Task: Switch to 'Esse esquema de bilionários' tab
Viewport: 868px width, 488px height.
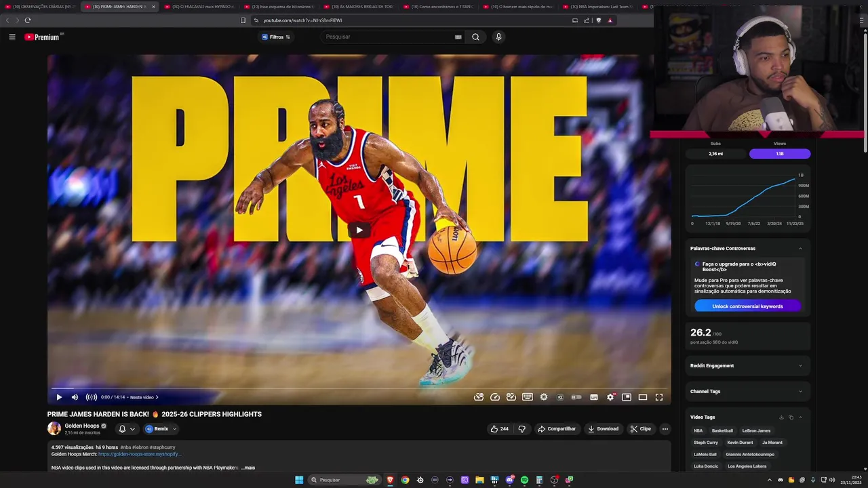Action: coord(279,7)
